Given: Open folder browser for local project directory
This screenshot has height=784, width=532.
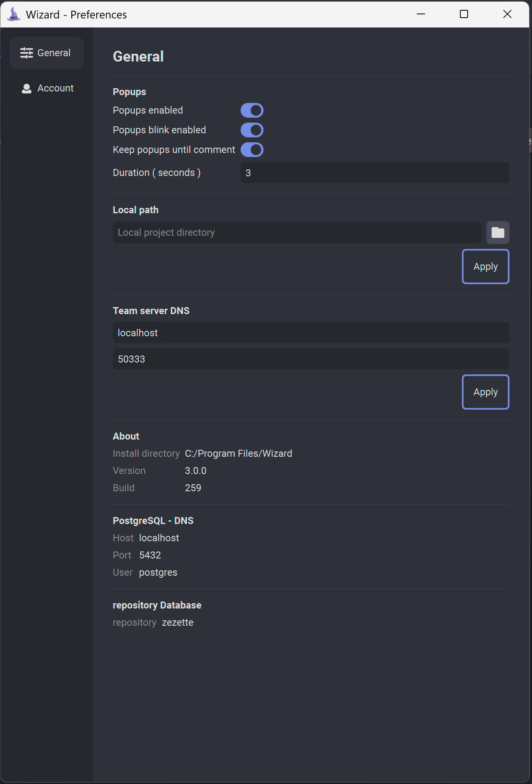Looking at the screenshot, I should [498, 232].
